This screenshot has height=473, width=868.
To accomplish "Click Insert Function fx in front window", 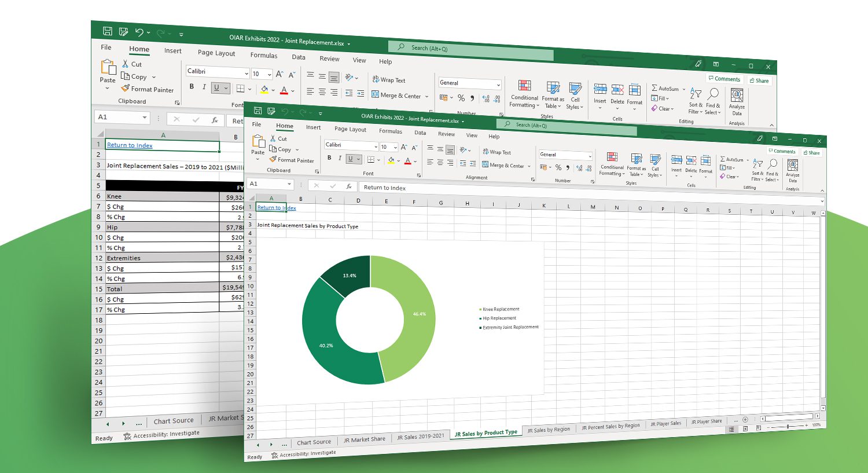I will 348,186.
